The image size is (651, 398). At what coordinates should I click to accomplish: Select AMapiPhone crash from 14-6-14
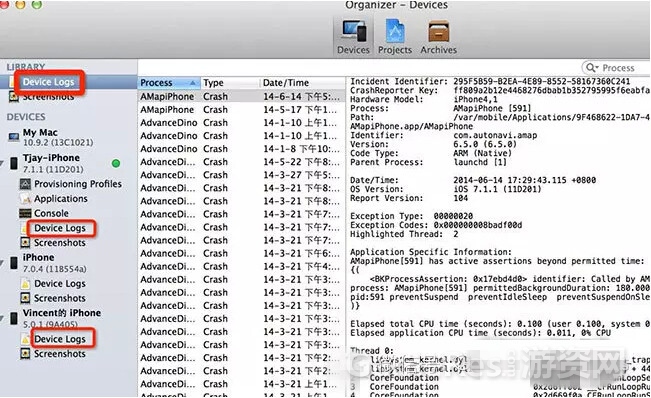tap(241, 97)
